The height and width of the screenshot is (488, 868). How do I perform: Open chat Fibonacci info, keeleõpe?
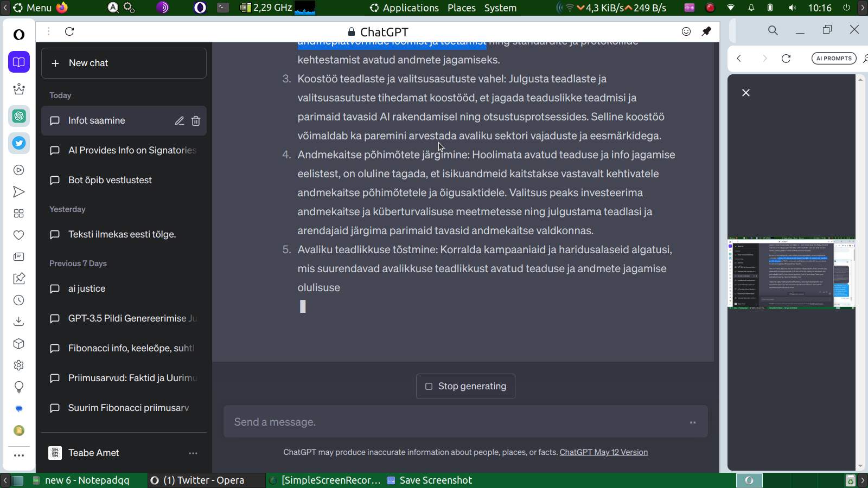pyautogui.click(x=124, y=348)
